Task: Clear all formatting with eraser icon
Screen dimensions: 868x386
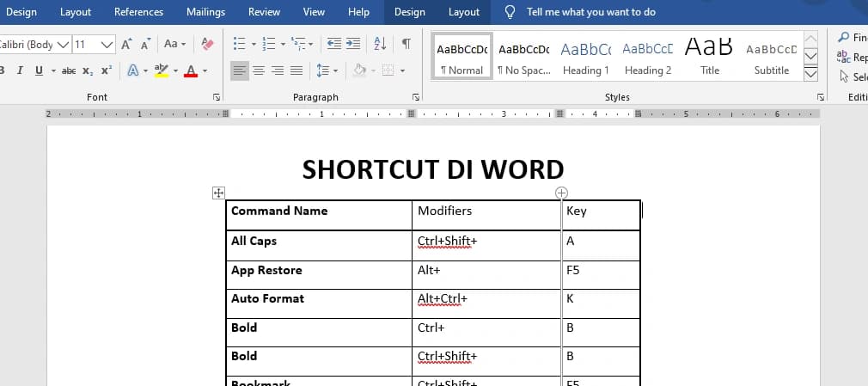Action: point(208,45)
